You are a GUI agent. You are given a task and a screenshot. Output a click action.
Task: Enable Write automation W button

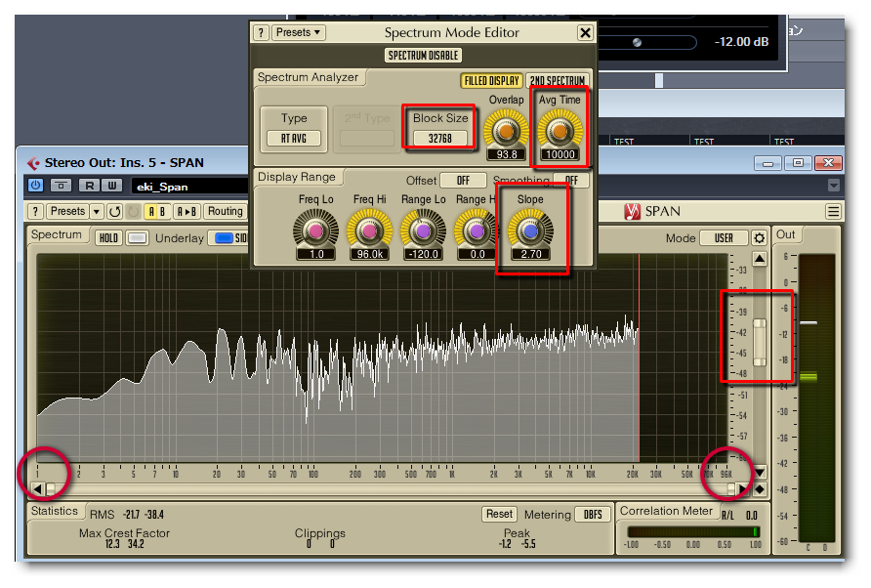tap(111, 185)
